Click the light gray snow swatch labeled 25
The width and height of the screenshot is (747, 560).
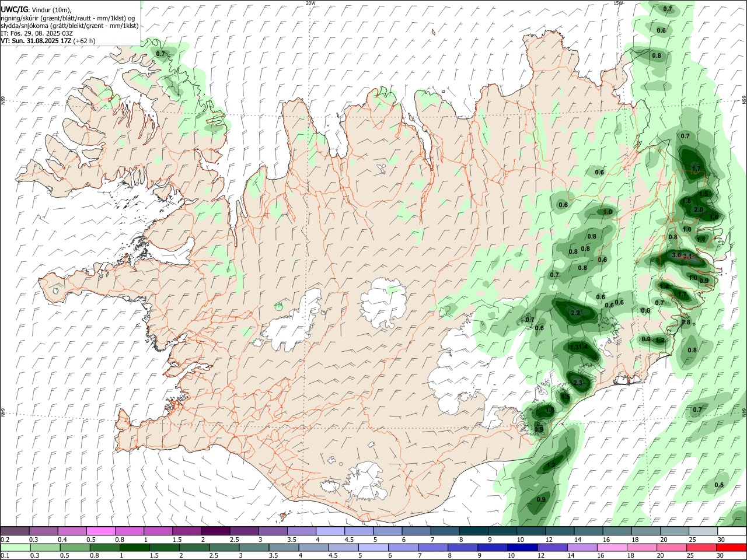[703, 531]
